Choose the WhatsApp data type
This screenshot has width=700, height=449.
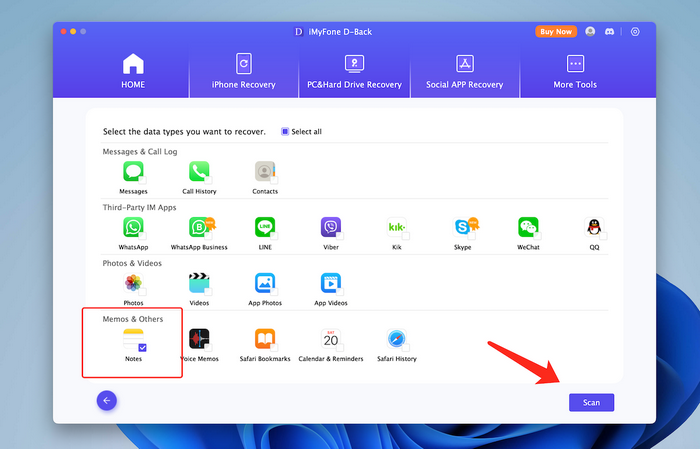coord(133,227)
